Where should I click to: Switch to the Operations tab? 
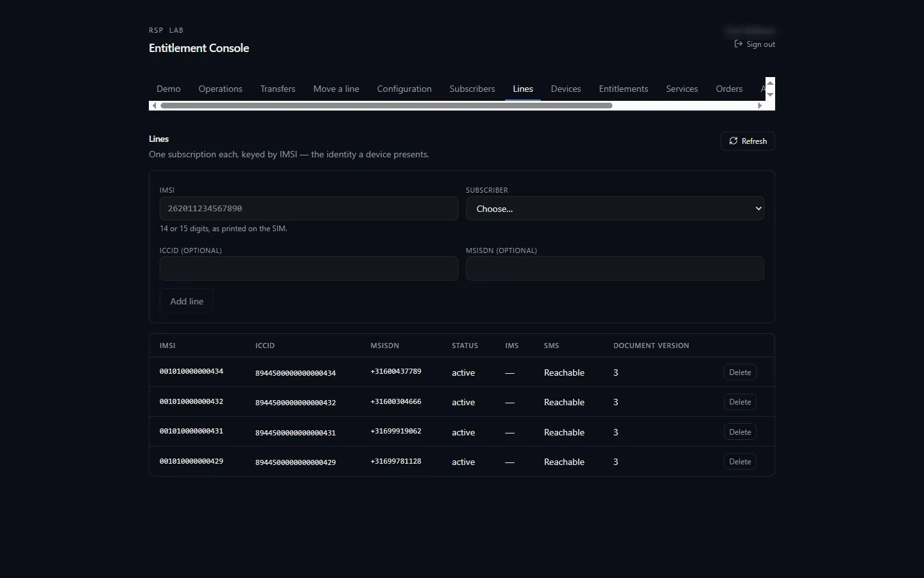click(221, 89)
